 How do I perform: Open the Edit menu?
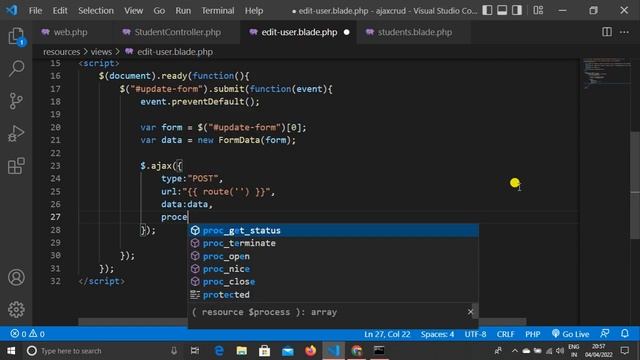click(60, 11)
